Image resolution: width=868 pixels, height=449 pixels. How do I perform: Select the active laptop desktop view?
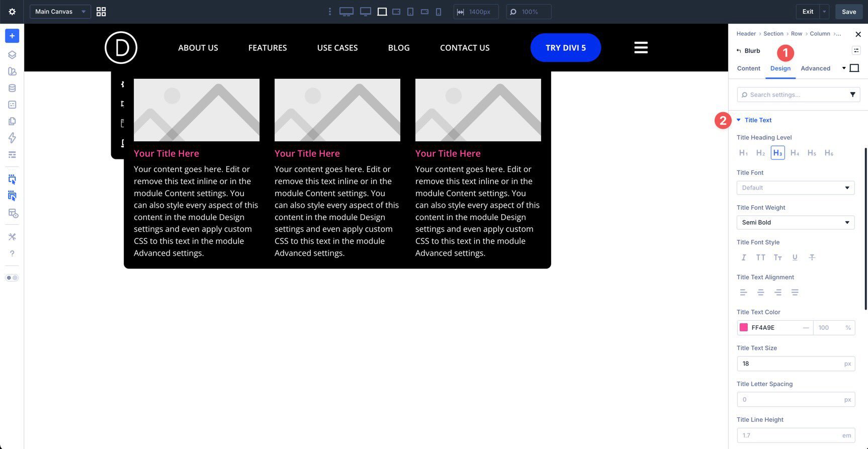[382, 12]
